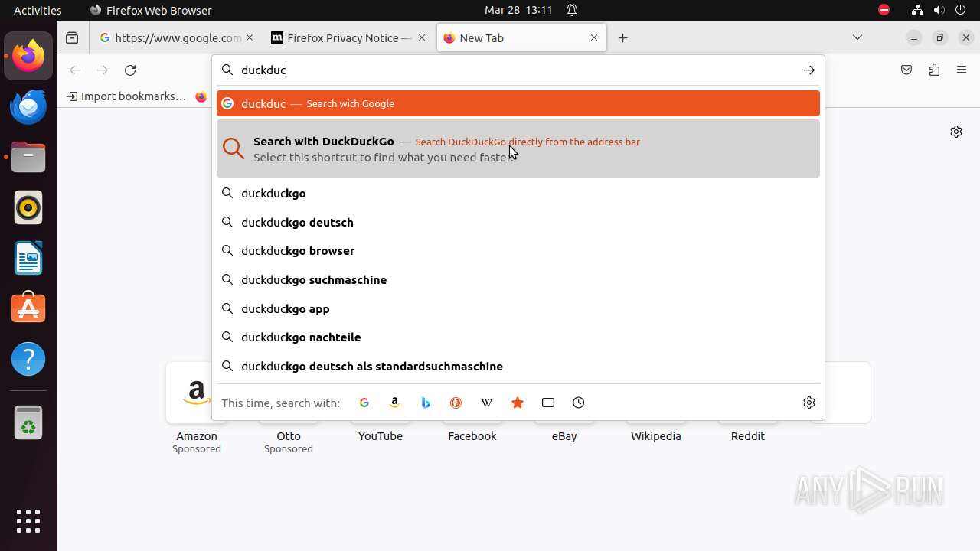
Task: Select the New Tab tab
Action: coord(521,37)
